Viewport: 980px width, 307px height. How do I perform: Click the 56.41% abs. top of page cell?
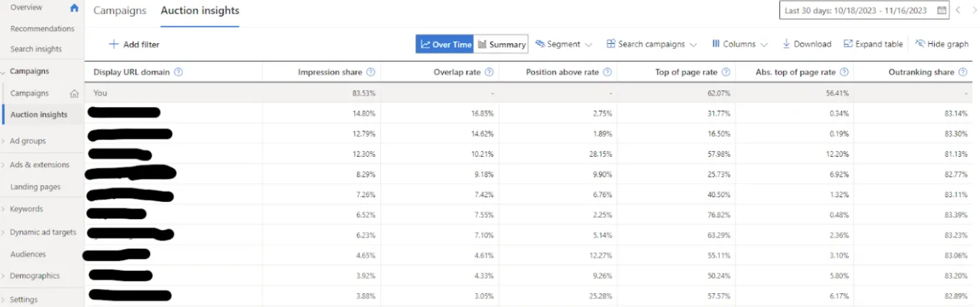837,93
